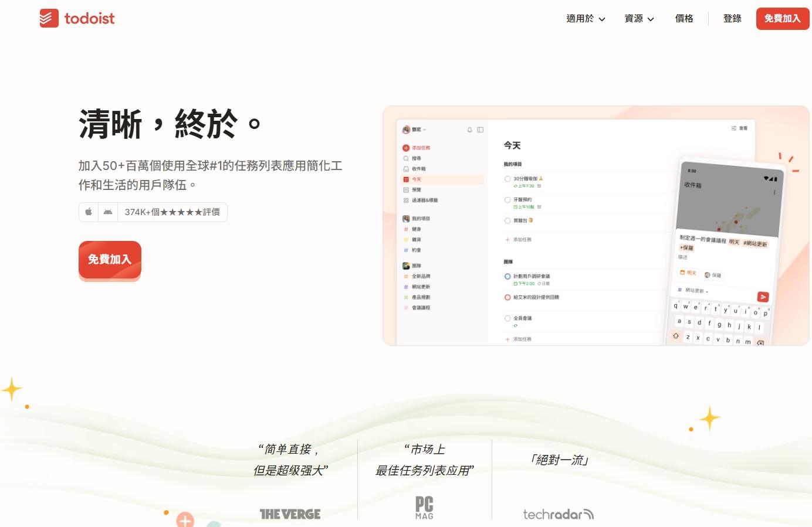This screenshot has height=527, width=812.
Task: Complete the 給艾米的設計提供回饋 task checkbox
Action: click(x=507, y=297)
